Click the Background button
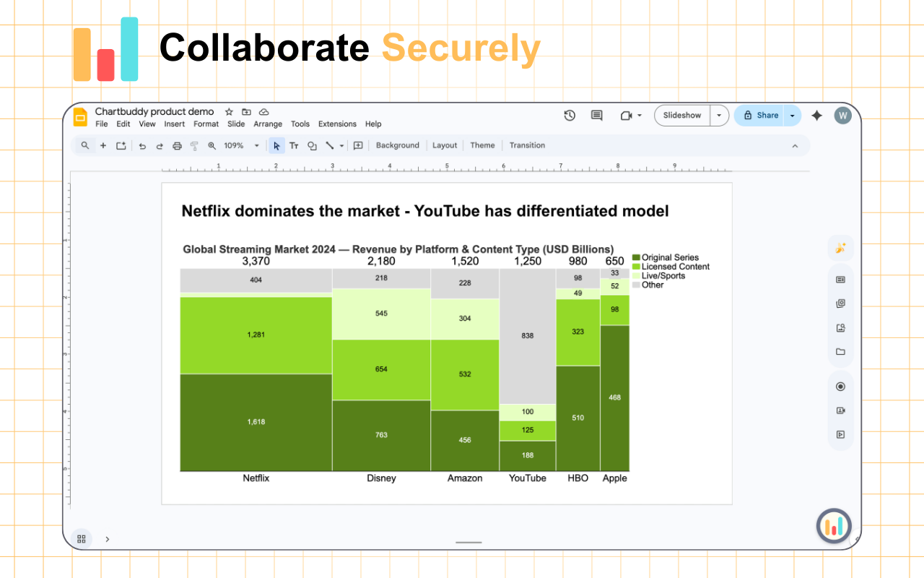The height and width of the screenshot is (578, 924). point(398,145)
